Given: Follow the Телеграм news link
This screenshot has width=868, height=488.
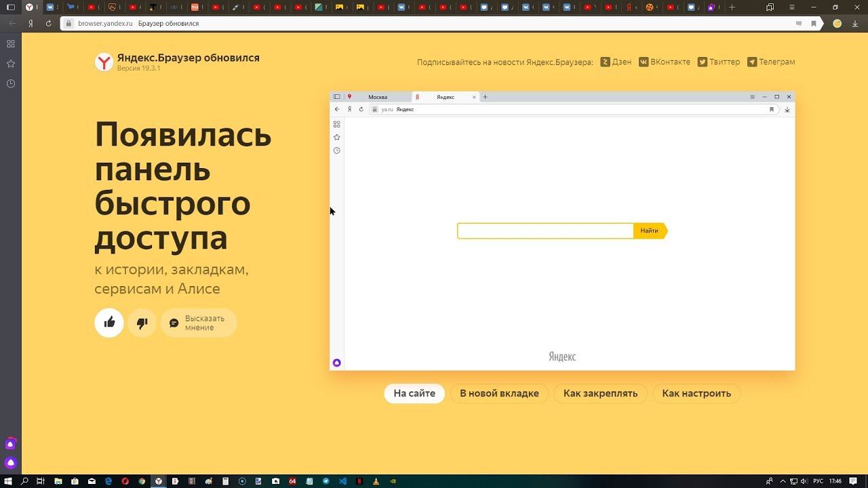Looking at the screenshot, I should point(771,62).
